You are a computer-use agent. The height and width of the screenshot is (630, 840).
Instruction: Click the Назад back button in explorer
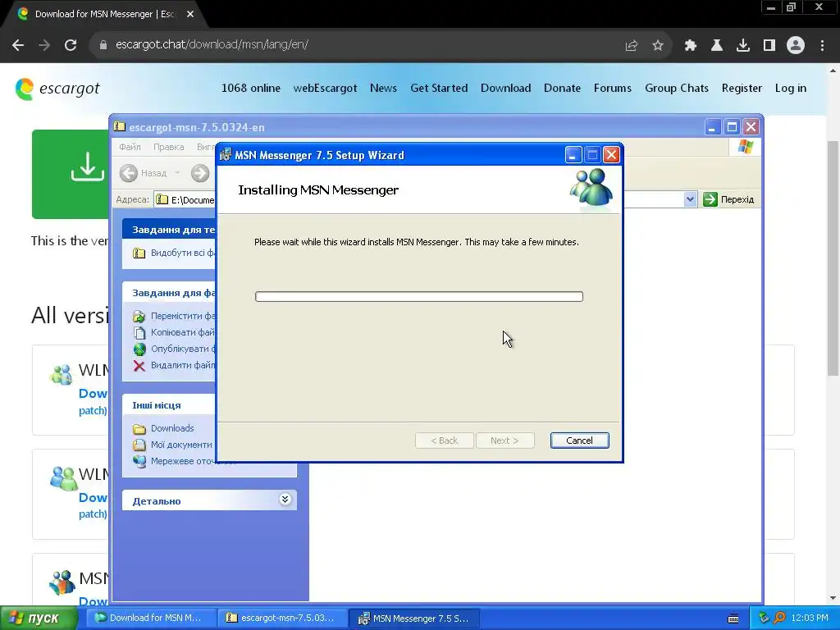144,173
